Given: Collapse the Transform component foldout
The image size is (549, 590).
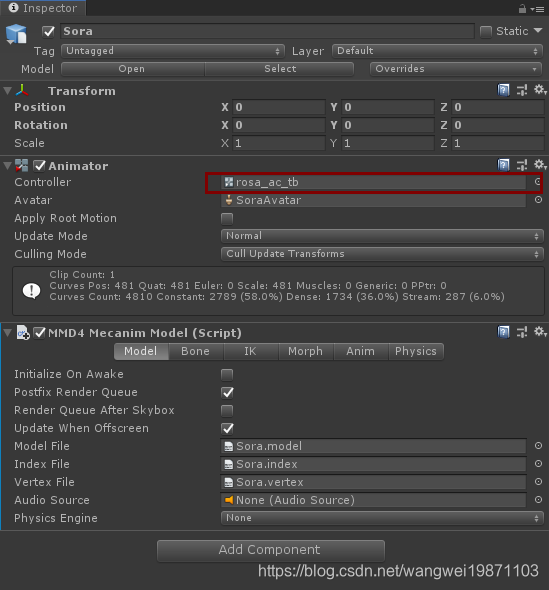Looking at the screenshot, I should [8, 91].
